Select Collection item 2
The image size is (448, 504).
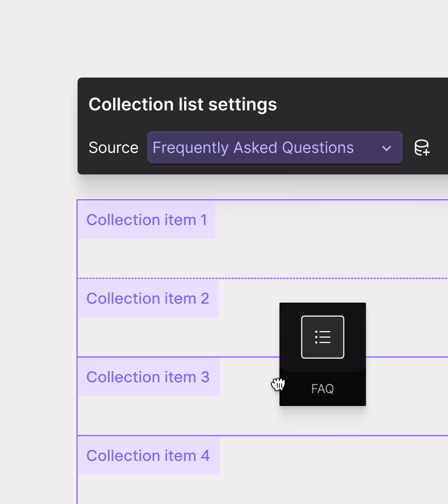coord(148,298)
